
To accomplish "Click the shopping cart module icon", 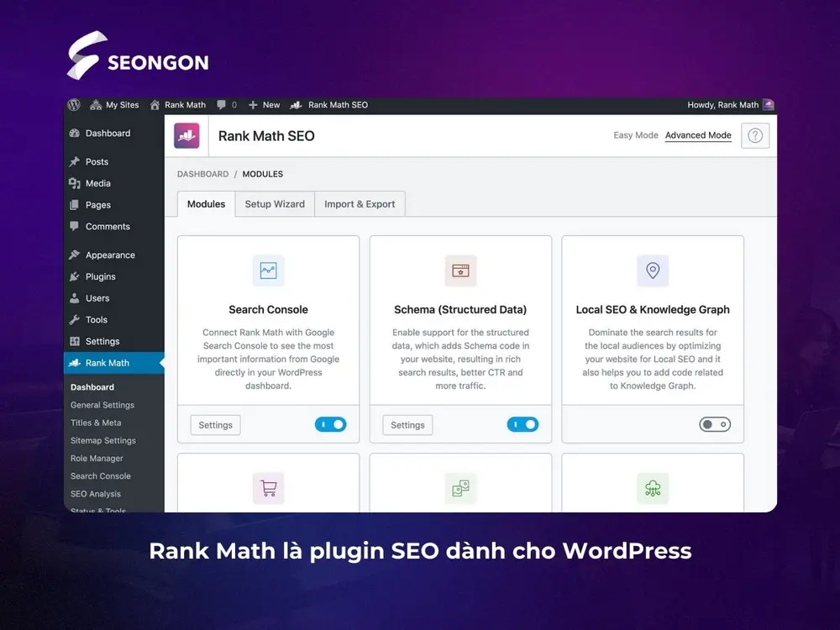I will pos(269,488).
